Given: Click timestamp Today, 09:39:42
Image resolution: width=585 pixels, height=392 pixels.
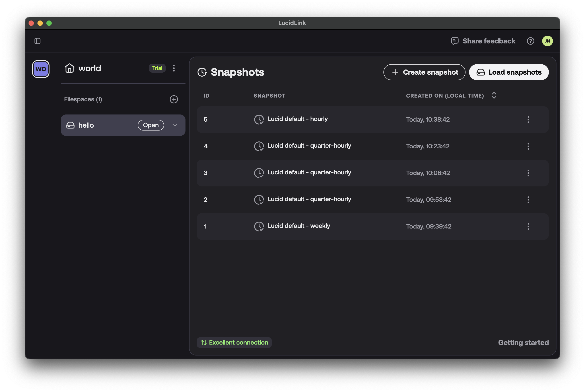Looking at the screenshot, I should [x=429, y=227].
